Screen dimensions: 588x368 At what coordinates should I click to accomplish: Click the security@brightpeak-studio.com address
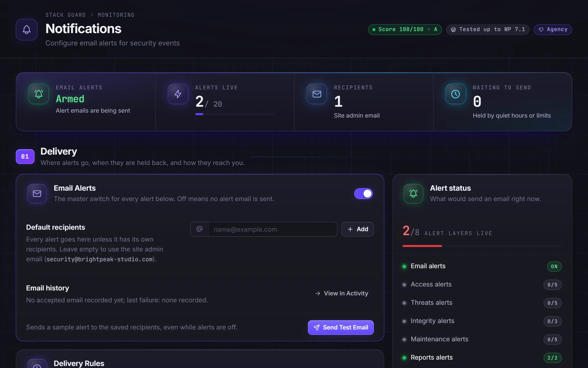point(99,259)
